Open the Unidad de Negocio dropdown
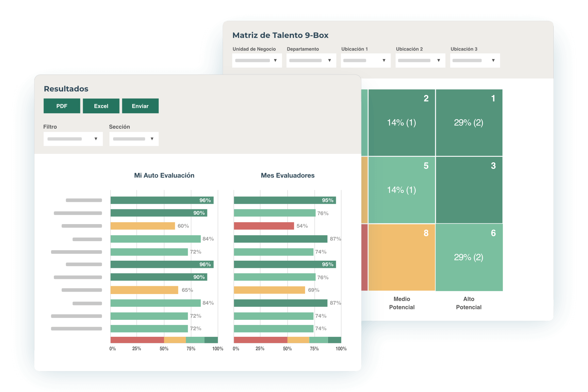 click(x=257, y=60)
